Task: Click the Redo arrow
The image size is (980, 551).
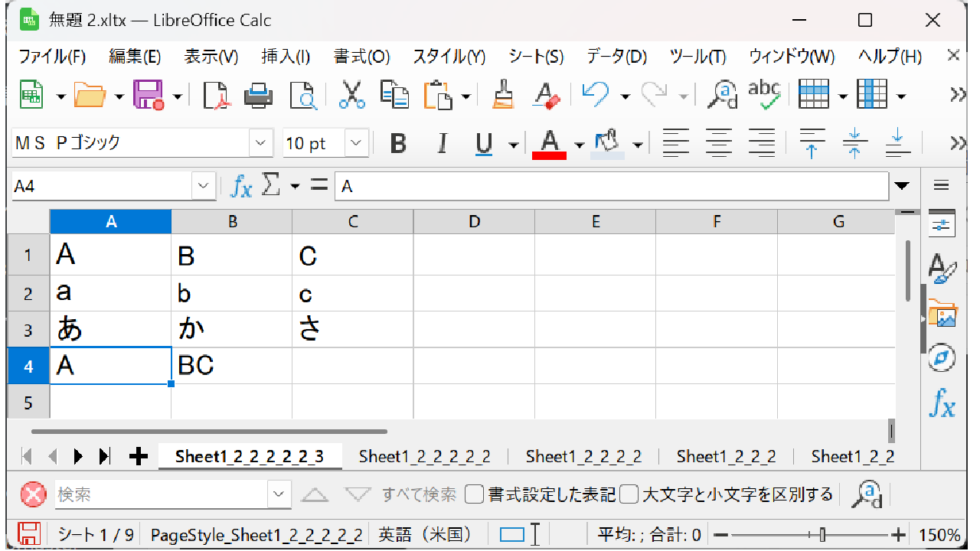Action: click(655, 95)
